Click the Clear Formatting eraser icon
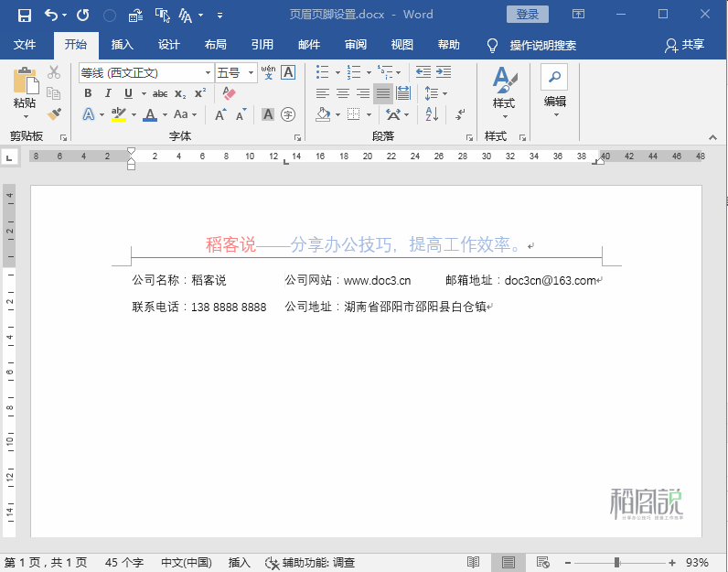Viewport: 728px width, 572px height. pyautogui.click(x=229, y=93)
